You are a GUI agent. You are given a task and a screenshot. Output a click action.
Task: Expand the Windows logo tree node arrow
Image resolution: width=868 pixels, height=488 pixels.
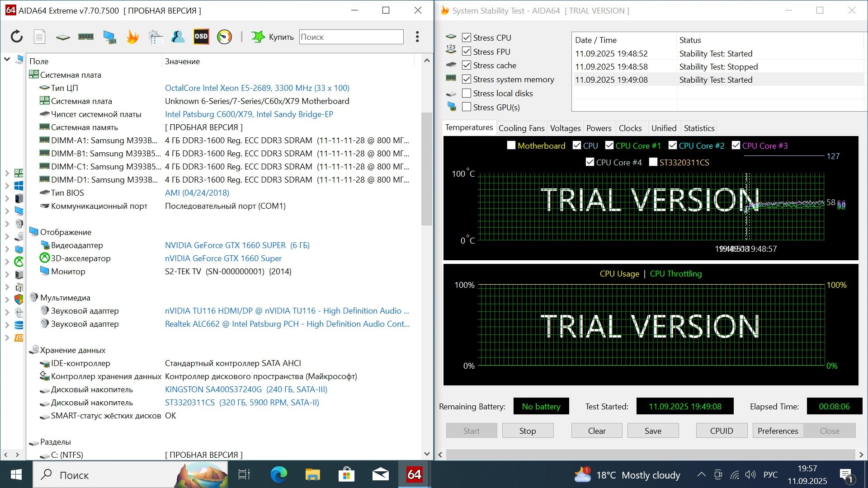click(x=7, y=186)
